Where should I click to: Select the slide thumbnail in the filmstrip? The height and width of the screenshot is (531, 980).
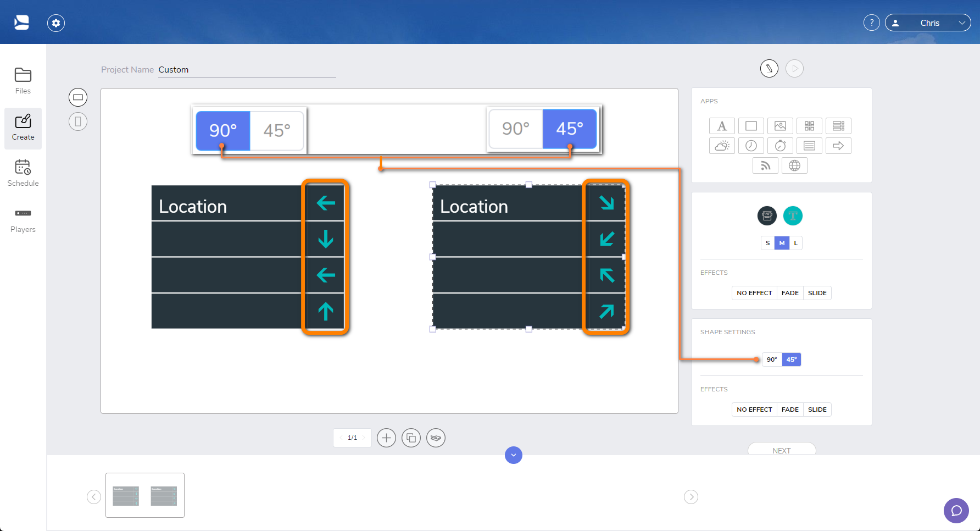point(144,495)
